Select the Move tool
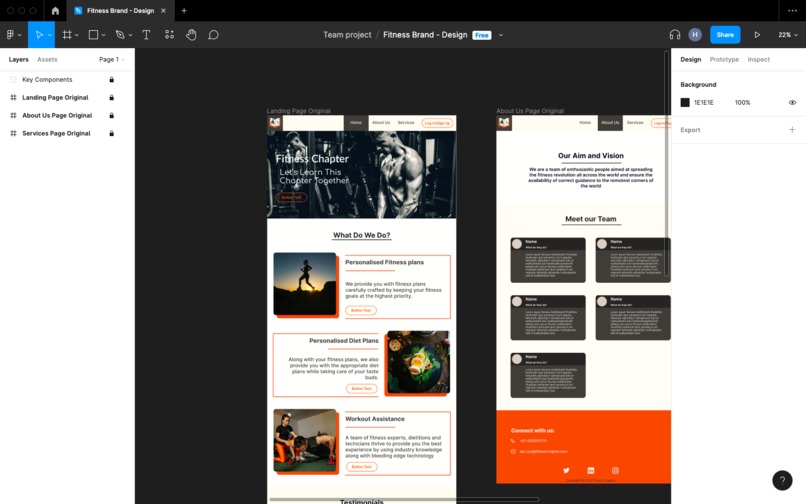 (39, 34)
